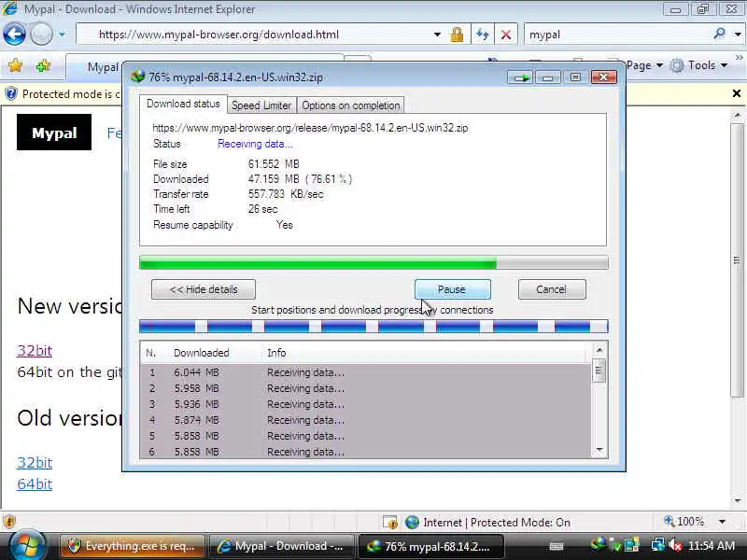Click the 76% mypal download taskbar button
This screenshot has height=560, width=747.
430,546
